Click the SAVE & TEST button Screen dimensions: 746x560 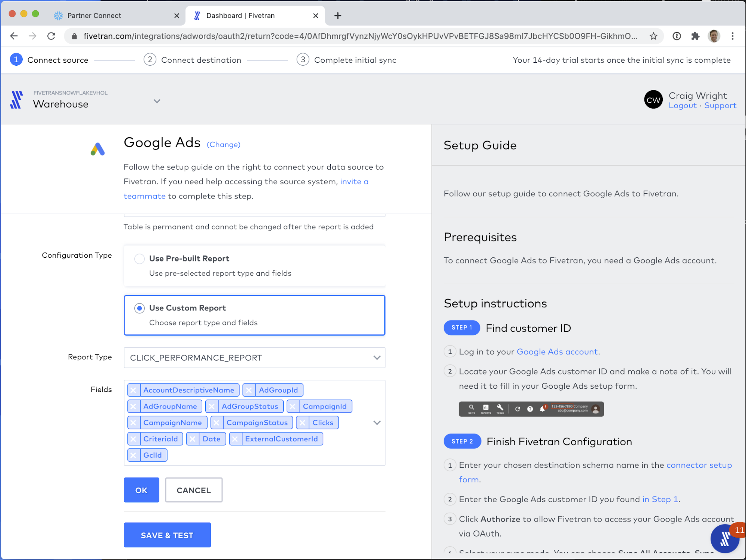coord(167,535)
